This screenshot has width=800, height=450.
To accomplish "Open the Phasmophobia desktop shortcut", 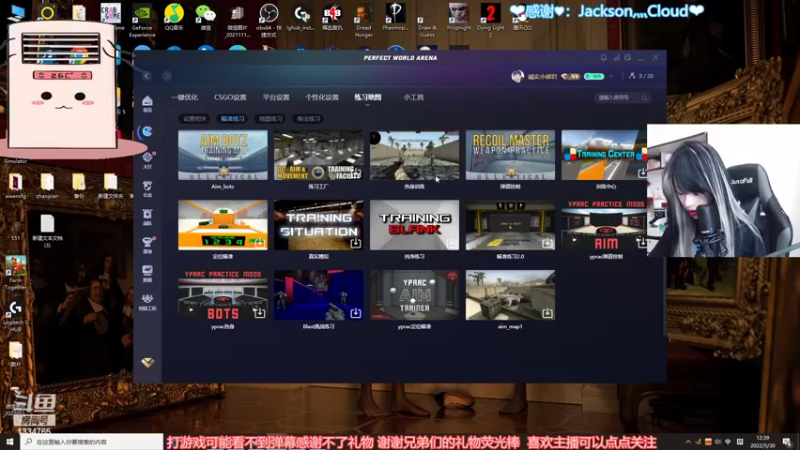I will pyautogui.click(x=395, y=17).
